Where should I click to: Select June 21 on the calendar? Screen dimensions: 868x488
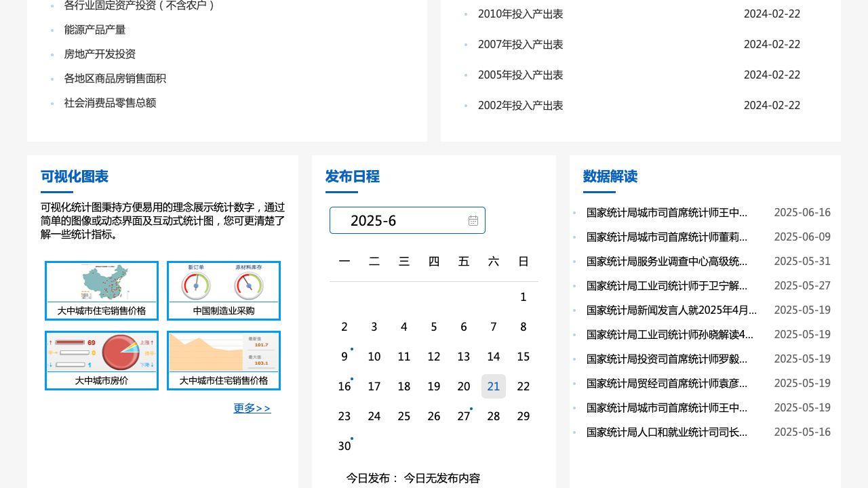[494, 386]
